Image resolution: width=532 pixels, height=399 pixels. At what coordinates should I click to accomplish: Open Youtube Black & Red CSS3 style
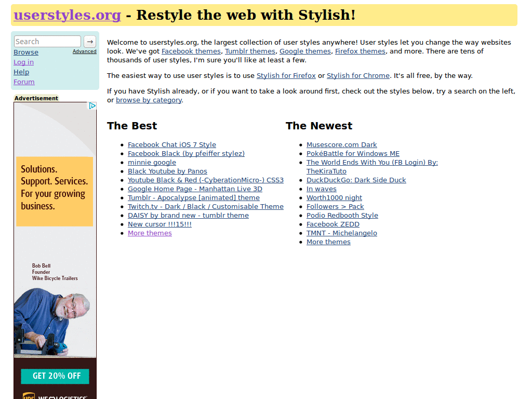tap(206, 180)
